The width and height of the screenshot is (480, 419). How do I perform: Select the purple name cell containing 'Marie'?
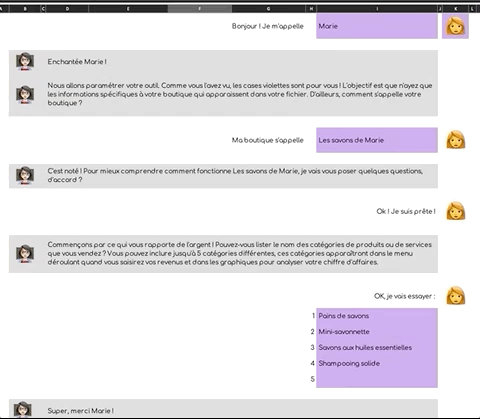coord(377,26)
